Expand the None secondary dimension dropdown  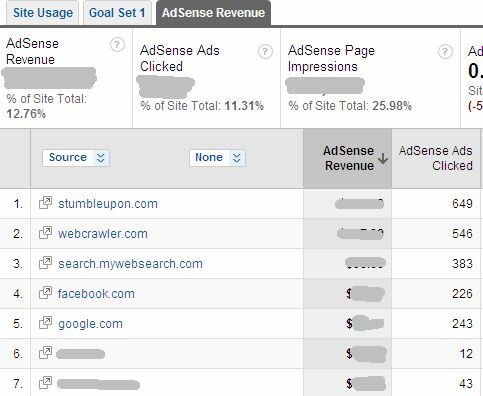(217, 158)
